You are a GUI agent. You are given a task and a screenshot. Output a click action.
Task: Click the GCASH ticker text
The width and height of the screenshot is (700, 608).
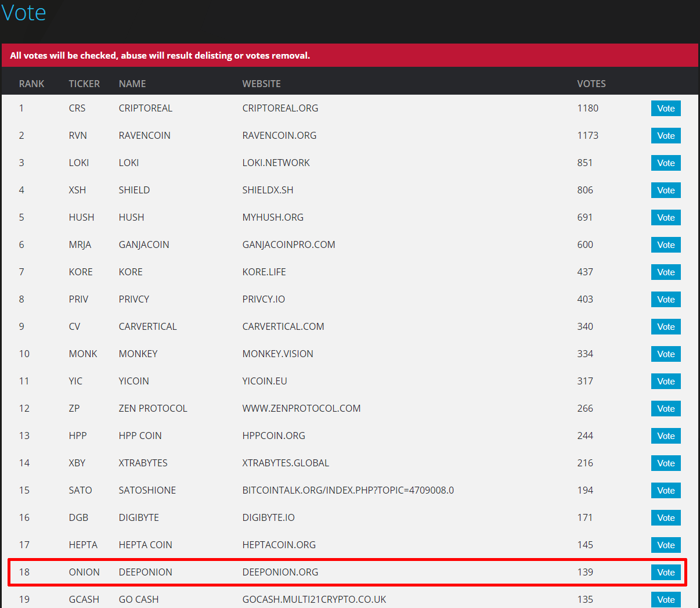(84, 599)
